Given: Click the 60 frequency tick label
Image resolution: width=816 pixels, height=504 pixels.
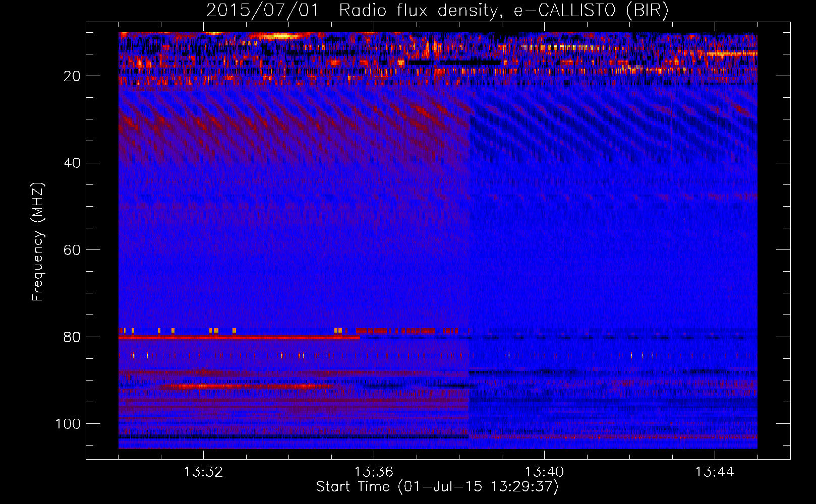Looking at the screenshot, I should (72, 250).
